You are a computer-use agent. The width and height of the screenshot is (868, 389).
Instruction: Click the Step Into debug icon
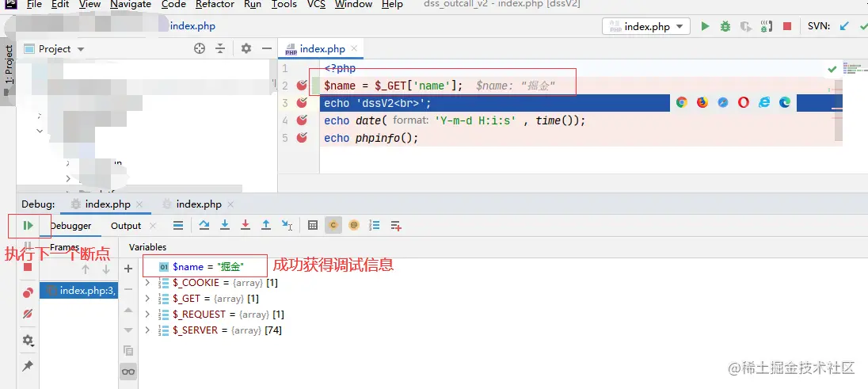click(x=225, y=225)
